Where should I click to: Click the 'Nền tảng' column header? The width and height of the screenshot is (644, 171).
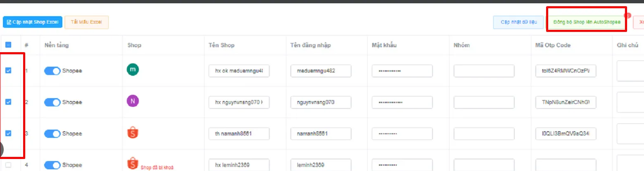[57, 45]
